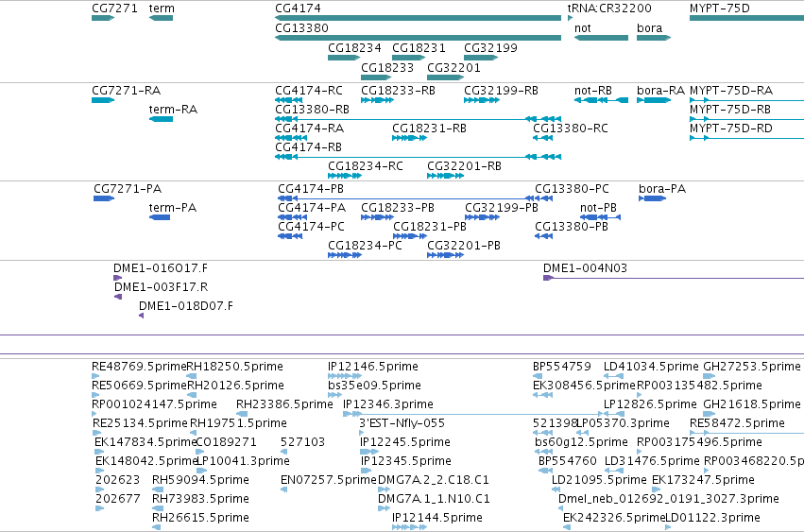Select the CG7271-RA transcript
This screenshot has height=532, width=804.
pos(103,100)
